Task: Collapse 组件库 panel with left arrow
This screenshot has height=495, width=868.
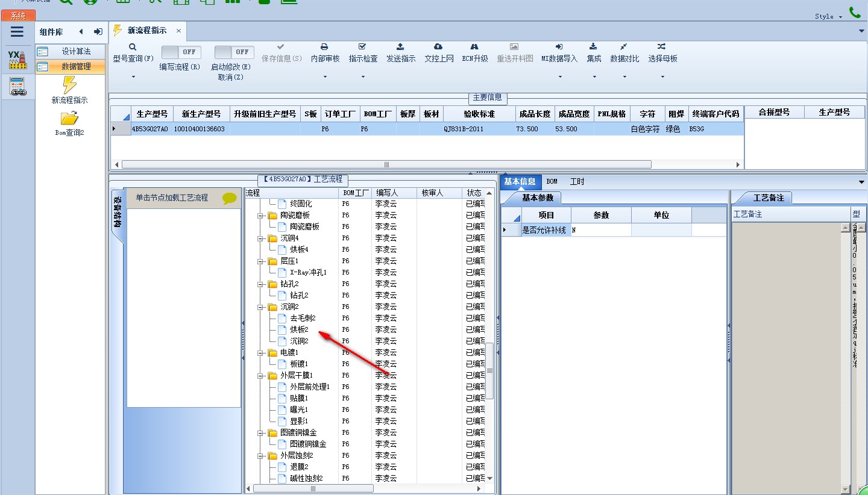Action: [x=81, y=32]
